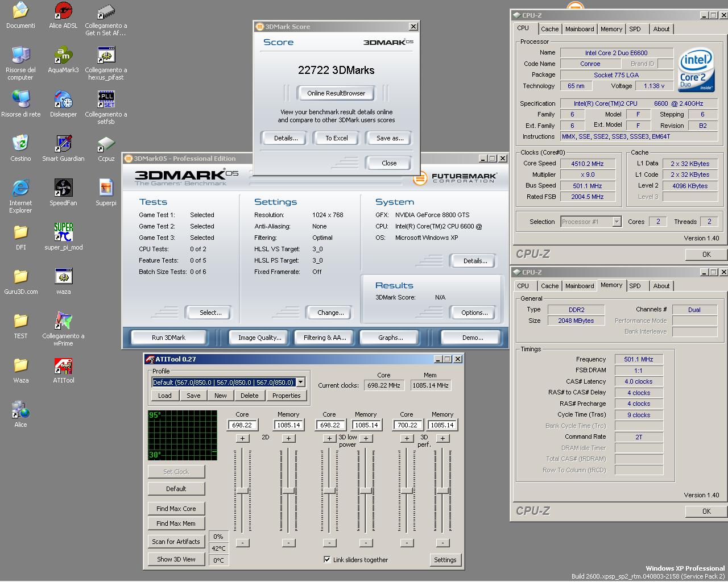Open ATITool Settings button
The image size is (728, 582).
pyautogui.click(x=445, y=560)
